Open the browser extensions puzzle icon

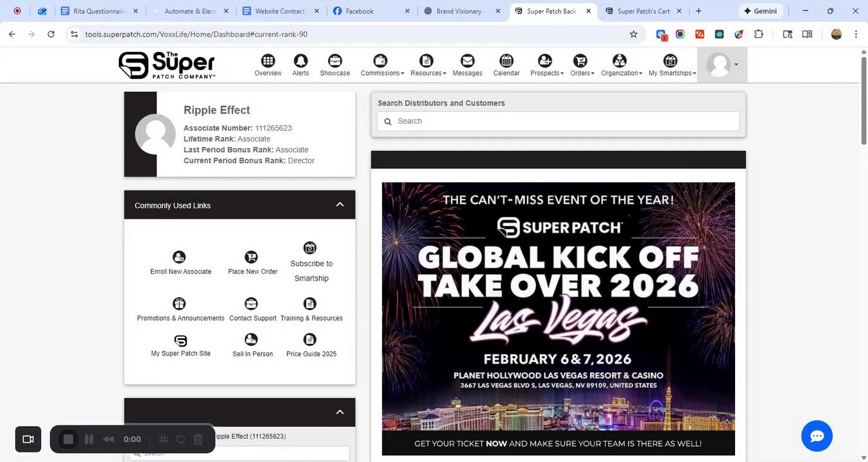point(759,34)
